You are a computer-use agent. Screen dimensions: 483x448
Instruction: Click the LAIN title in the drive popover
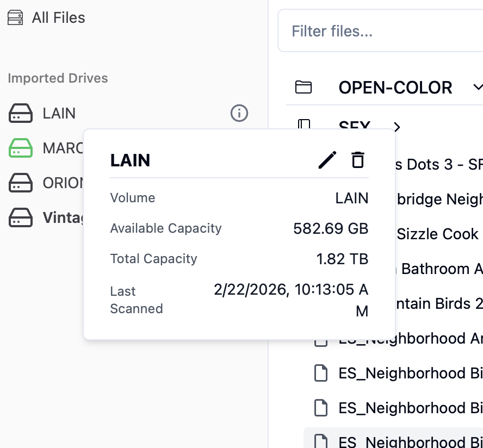click(131, 160)
